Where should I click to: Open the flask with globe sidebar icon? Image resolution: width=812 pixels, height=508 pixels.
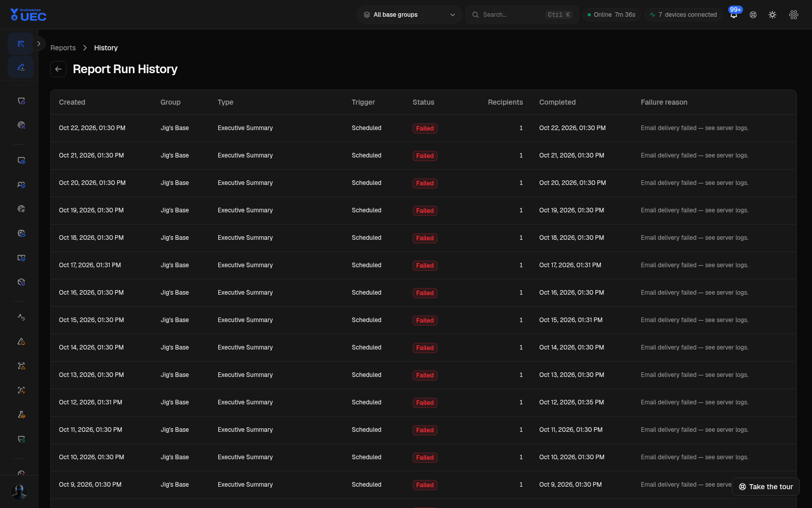coord(21,415)
